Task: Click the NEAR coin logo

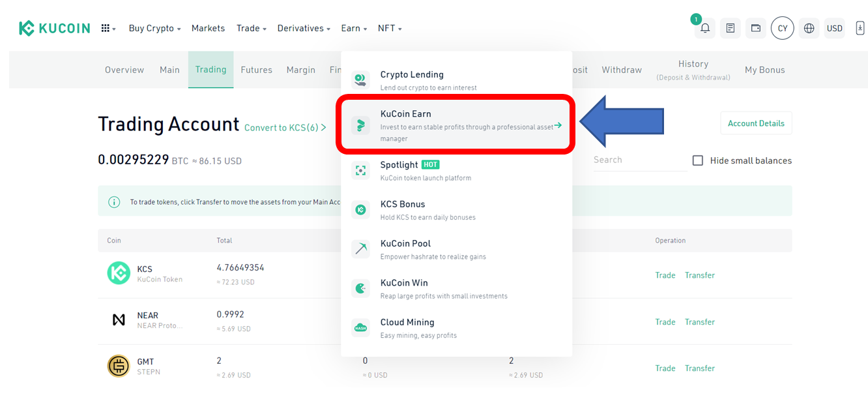Action: [119, 319]
